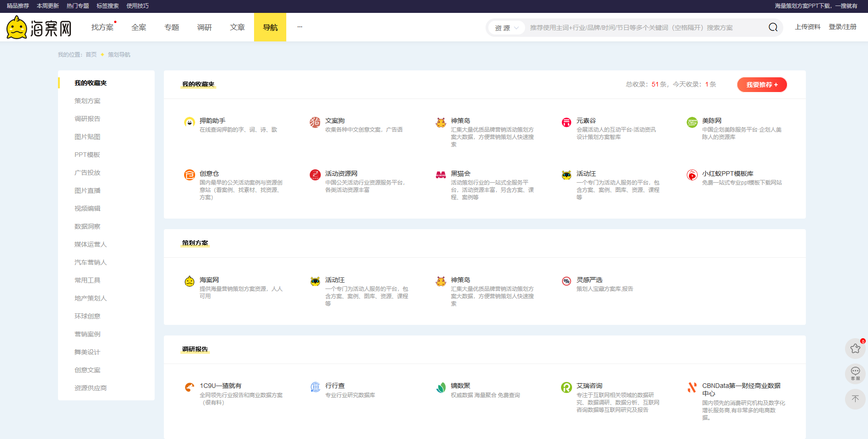The image size is (868, 439).
Task: Select PPT模板 in the sidebar
Action: click(x=87, y=155)
